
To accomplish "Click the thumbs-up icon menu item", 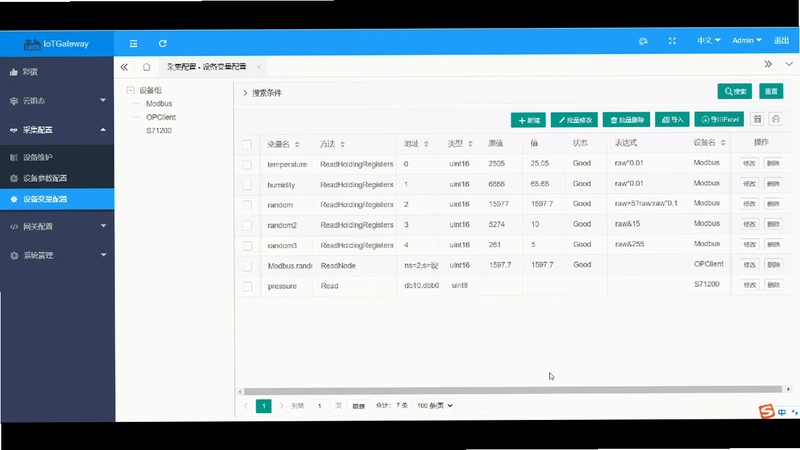I will [14, 72].
